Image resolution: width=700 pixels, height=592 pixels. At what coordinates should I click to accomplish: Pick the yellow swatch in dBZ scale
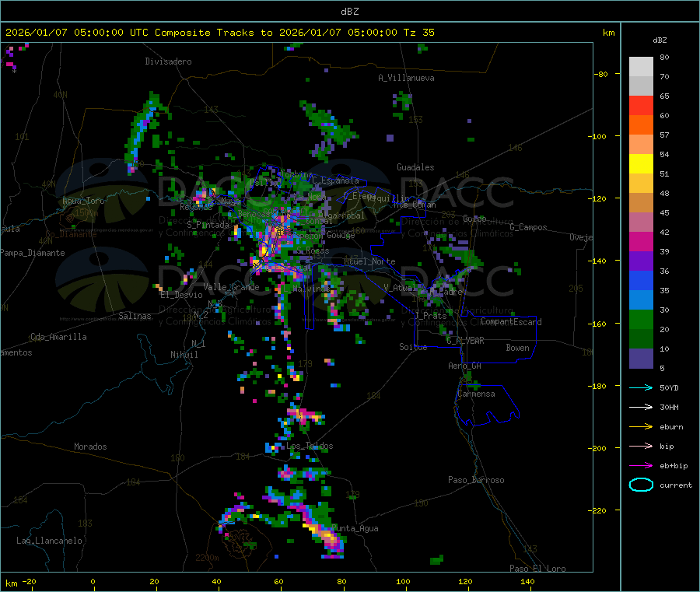[x=641, y=164]
